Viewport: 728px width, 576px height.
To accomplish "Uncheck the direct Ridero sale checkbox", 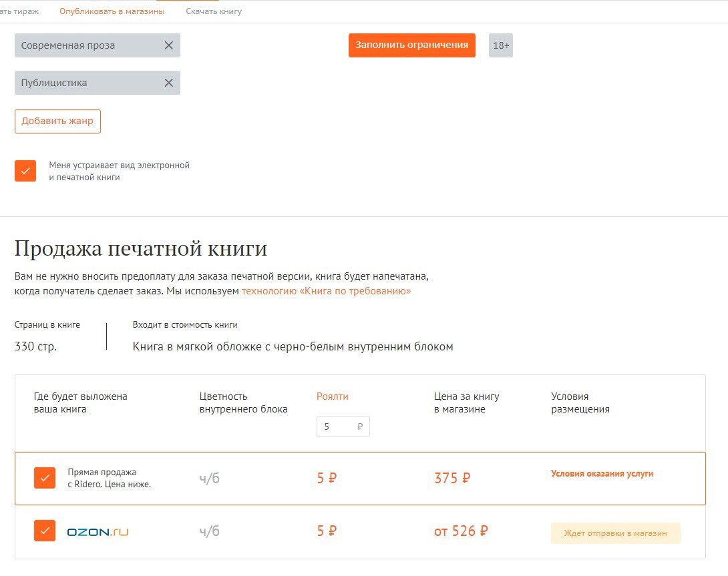I will tap(45, 478).
